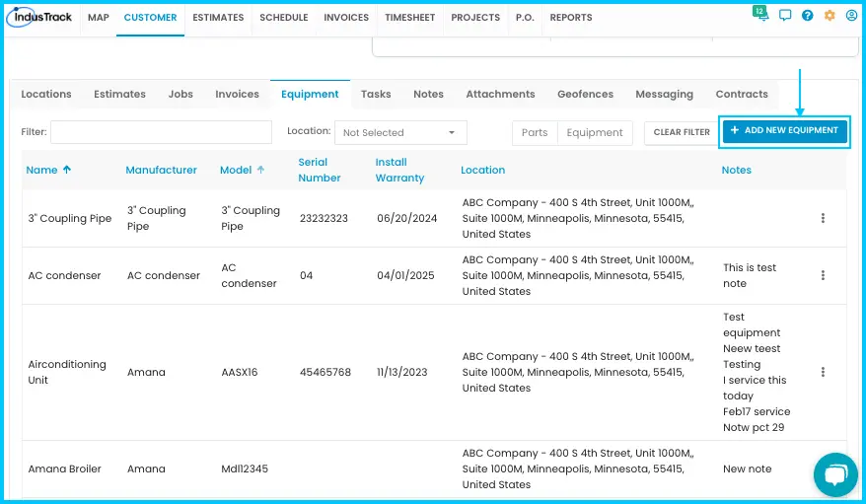Switch to the Estimates tab
This screenshot has height=504, width=866.
click(120, 94)
